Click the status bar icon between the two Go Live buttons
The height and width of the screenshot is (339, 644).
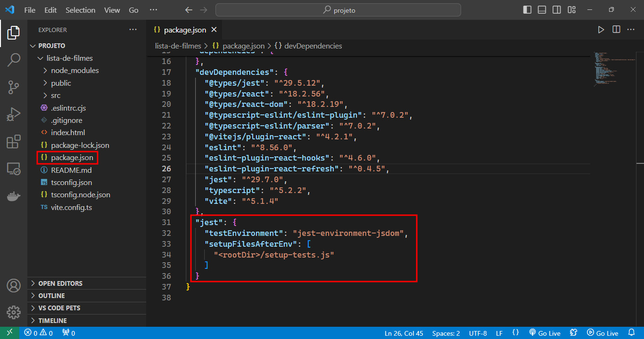574,333
